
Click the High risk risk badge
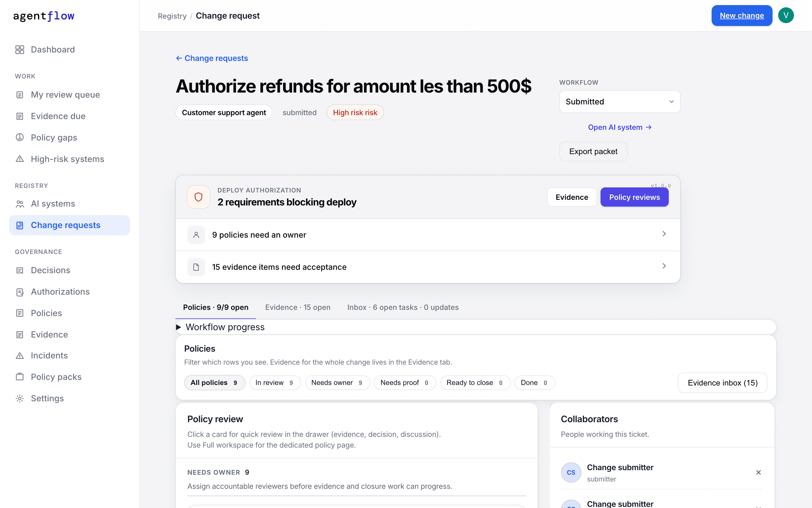355,113
